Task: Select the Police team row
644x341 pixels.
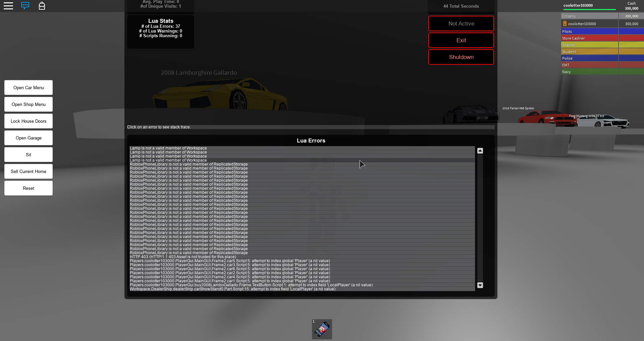Action: click(x=602, y=58)
